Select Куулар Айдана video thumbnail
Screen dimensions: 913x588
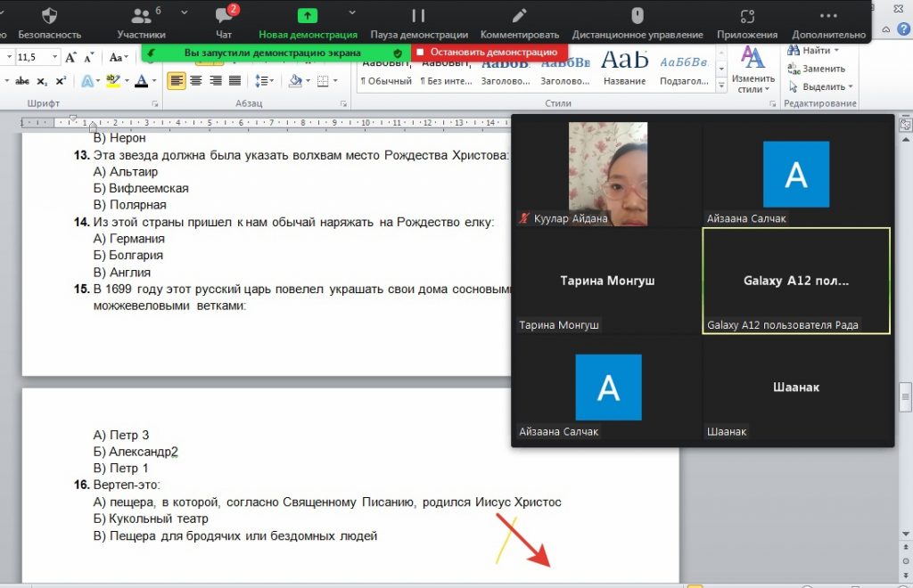(607, 174)
